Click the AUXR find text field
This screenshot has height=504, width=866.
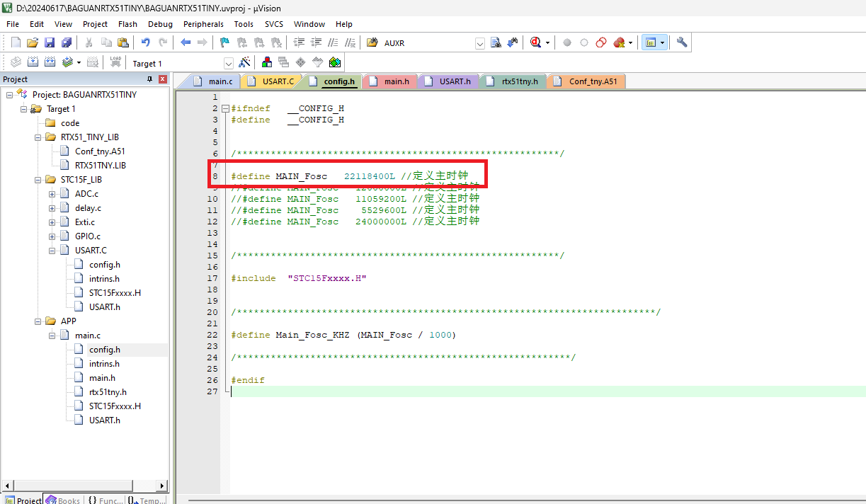point(428,43)
